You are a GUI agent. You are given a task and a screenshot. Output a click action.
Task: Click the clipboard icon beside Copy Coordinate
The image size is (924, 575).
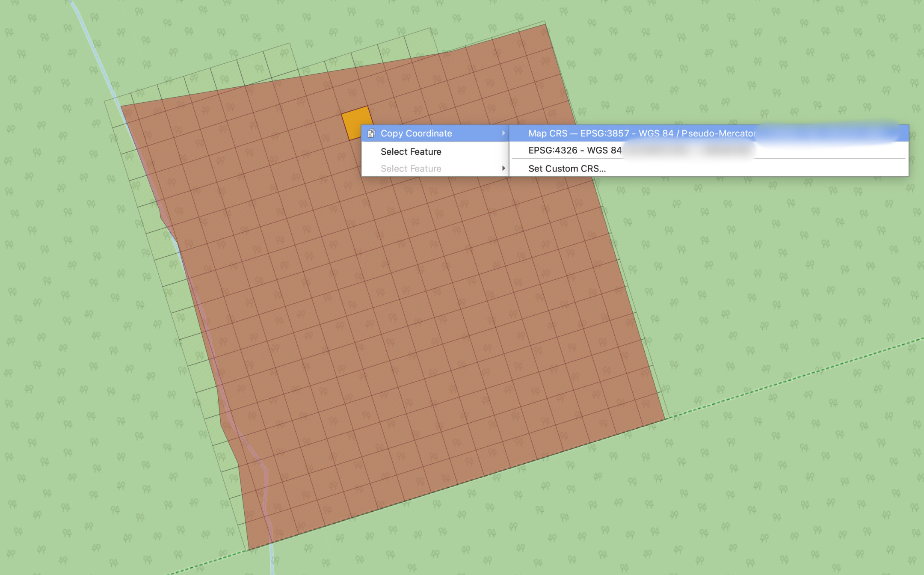pos(371,133)
